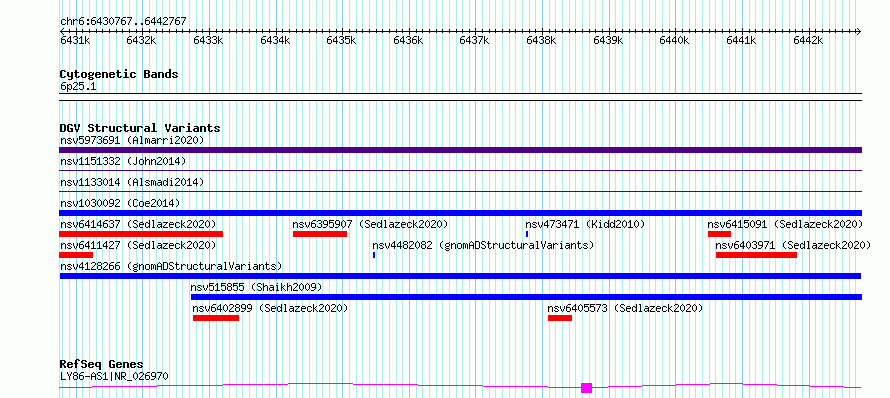Click the nsv4128266 blue bar
890x398 pixels.
click(460, 276)
